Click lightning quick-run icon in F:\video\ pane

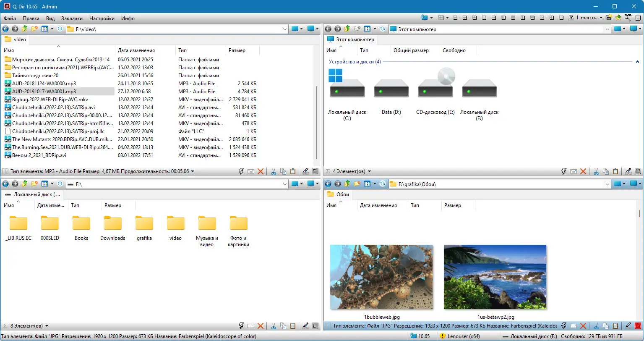click(241, 171)
